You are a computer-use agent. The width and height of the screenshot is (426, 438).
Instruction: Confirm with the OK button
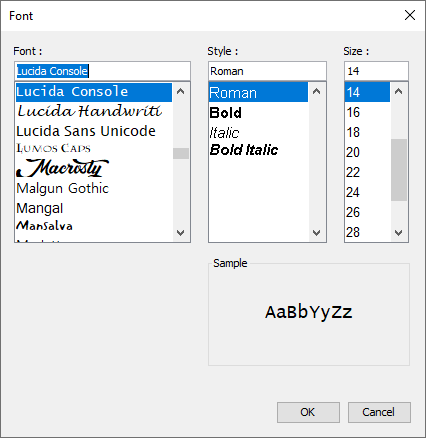308,412
